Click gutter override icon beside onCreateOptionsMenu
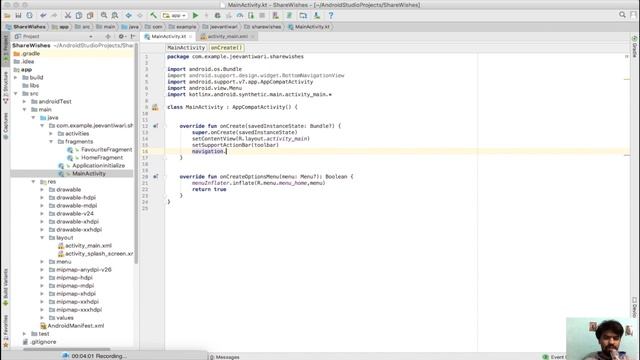This screenshot has height=360, width=640. click(156, 177)
